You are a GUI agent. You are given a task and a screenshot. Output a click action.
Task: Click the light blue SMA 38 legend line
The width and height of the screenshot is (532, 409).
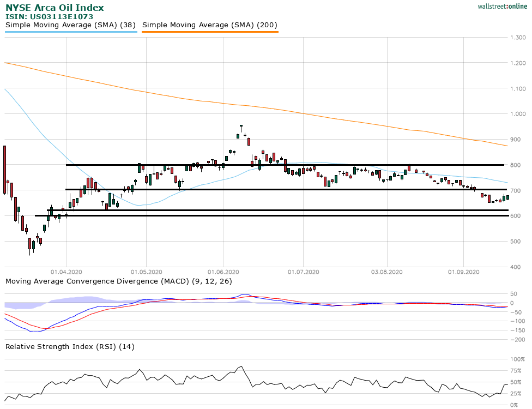click(71, 32)
